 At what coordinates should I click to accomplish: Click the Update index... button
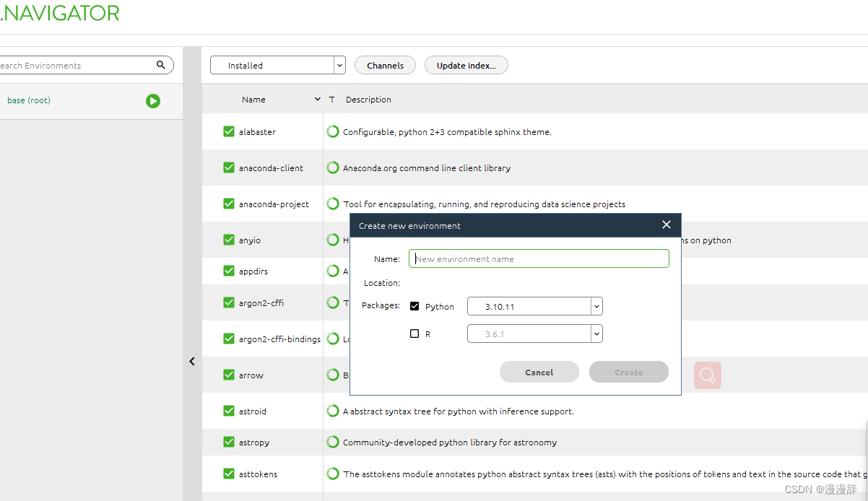(x=466, y=65)
